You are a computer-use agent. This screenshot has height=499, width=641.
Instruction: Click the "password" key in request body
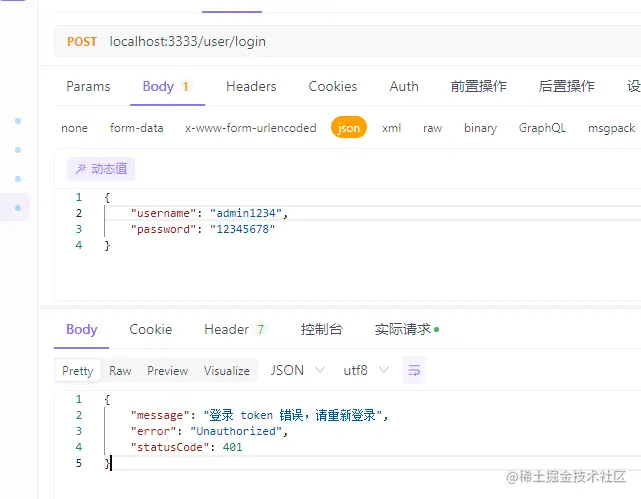point(164,229)
